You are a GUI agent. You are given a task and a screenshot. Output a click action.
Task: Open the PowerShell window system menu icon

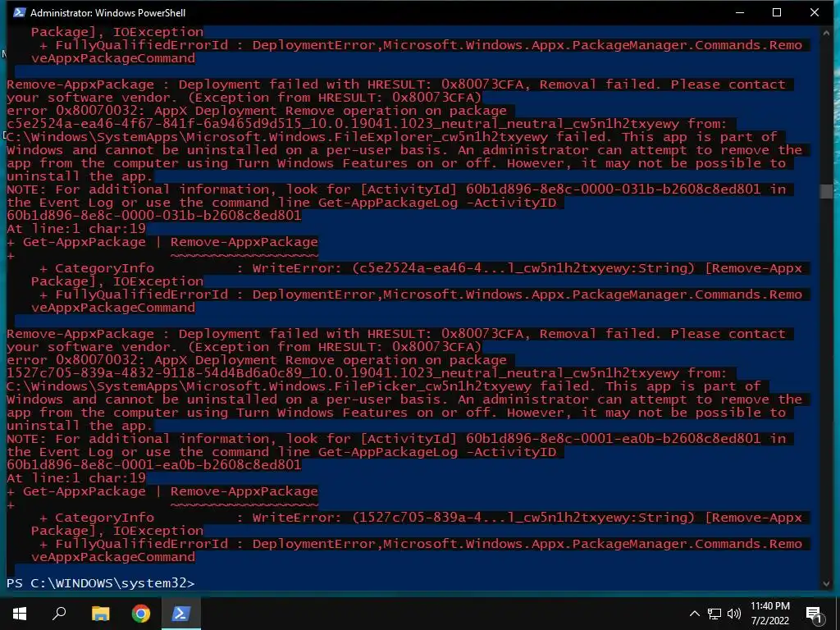click(20, 12)
